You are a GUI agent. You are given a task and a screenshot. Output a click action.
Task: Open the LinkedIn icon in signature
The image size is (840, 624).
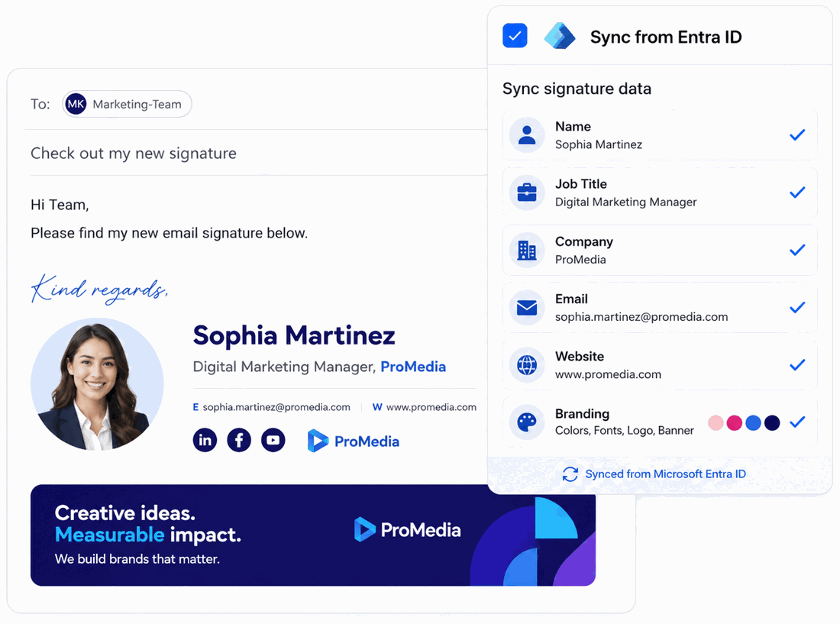[205, 440]
